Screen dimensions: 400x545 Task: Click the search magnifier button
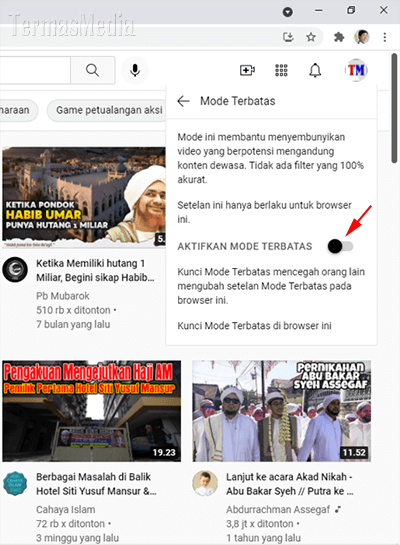point(92,70)
